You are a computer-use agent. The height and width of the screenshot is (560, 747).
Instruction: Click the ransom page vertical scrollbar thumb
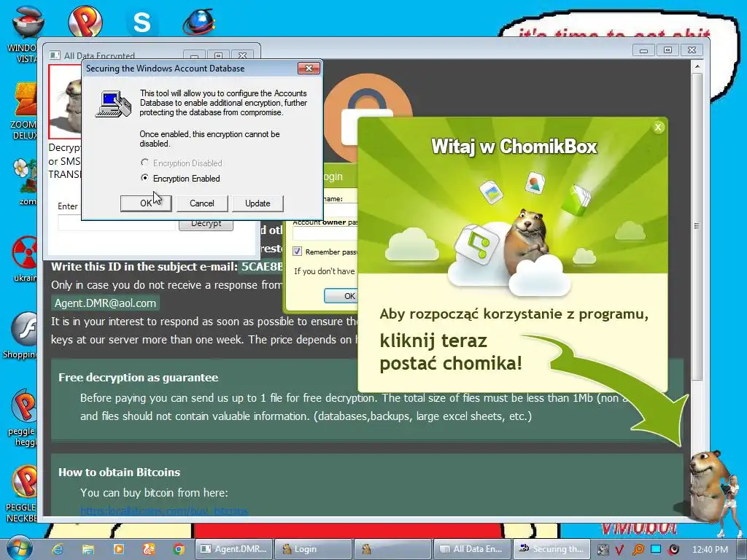pyautogui.click(x=697, y=226)
